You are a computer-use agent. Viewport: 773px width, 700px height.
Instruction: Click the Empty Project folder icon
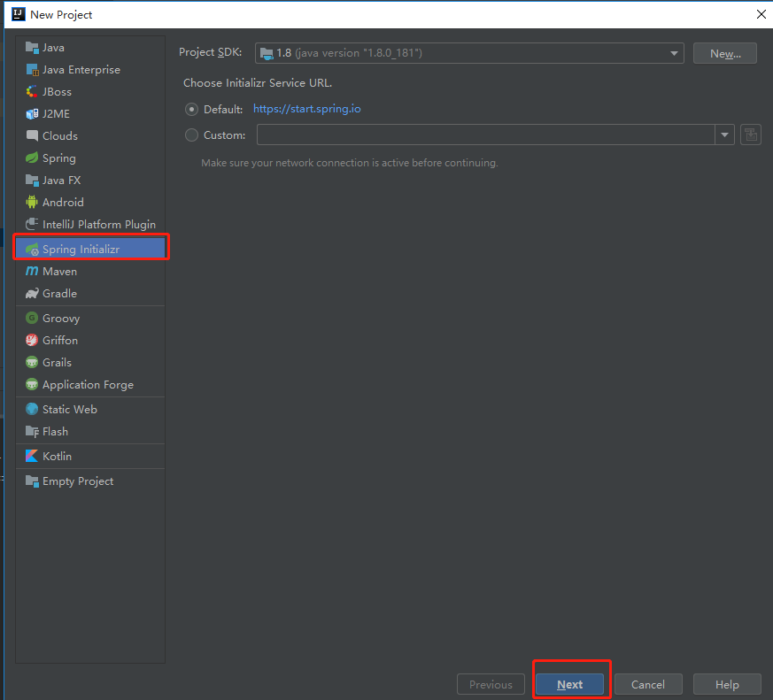click(32, 481)
